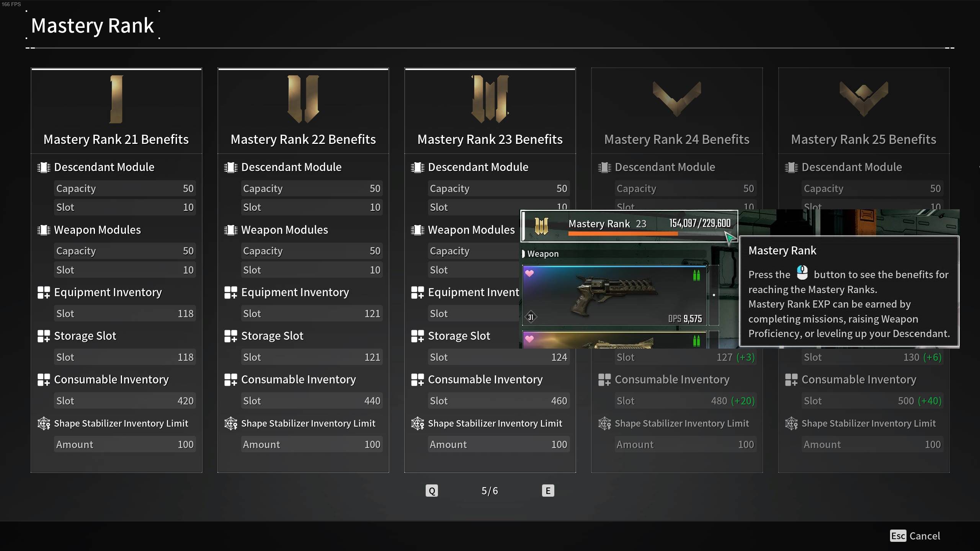Press Q to navigate previous page

click(431, 491)
